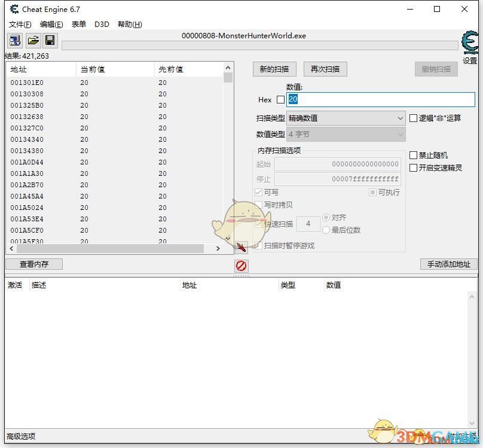This screenshot has height=448, width=483.
Task: Open 高级选项 at the bottom
Action: [x=21, y=436]
